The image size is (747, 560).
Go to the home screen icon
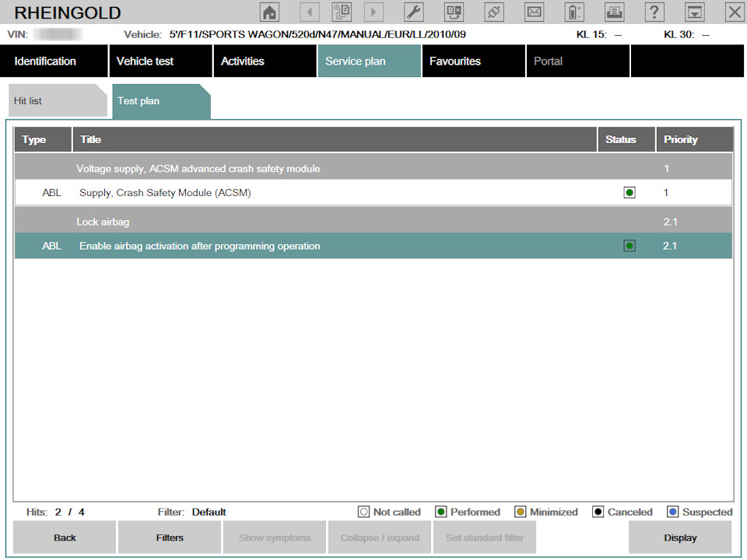pos(270,12)
